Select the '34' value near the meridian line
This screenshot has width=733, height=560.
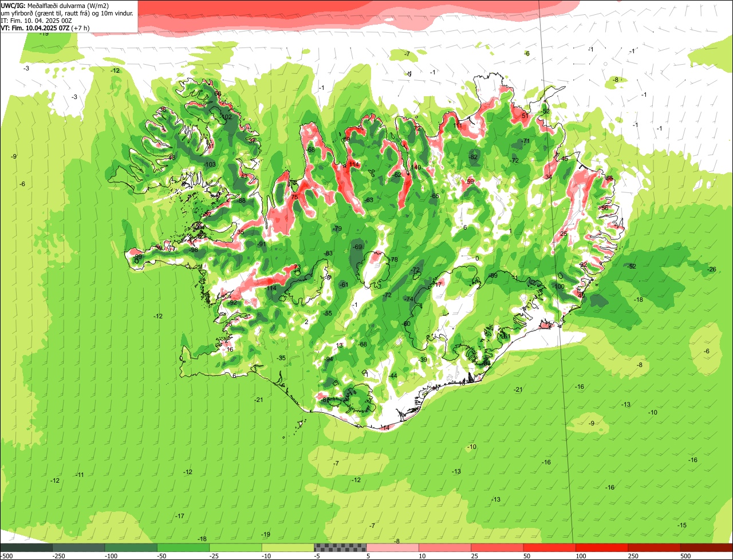549,177
